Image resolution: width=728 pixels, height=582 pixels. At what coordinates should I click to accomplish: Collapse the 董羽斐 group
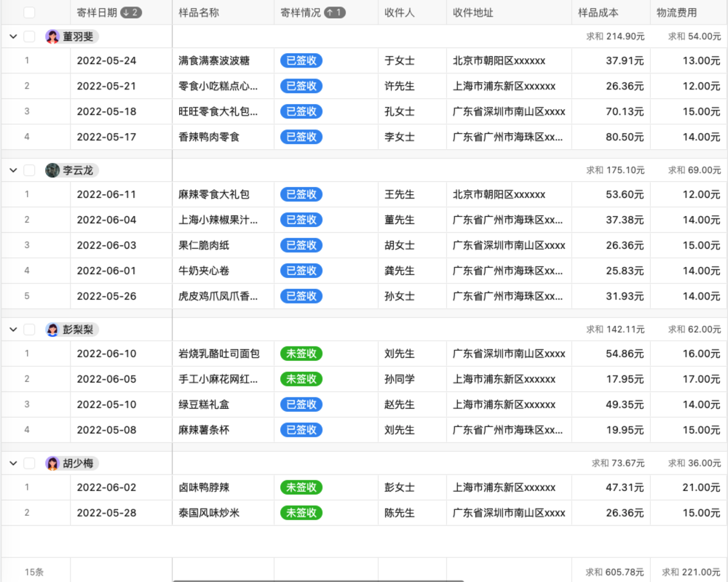click(12, 36)
